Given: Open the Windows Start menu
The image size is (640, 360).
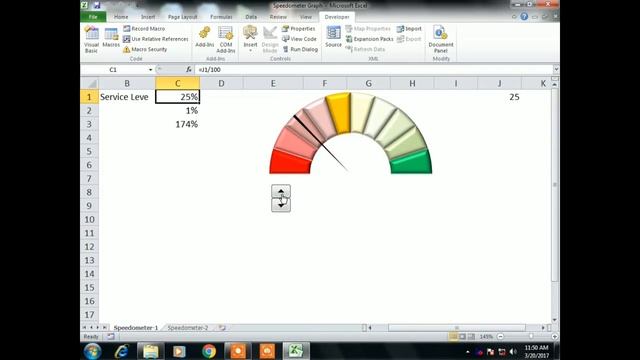Looking at the screenshot, I should tap(93, 351).
